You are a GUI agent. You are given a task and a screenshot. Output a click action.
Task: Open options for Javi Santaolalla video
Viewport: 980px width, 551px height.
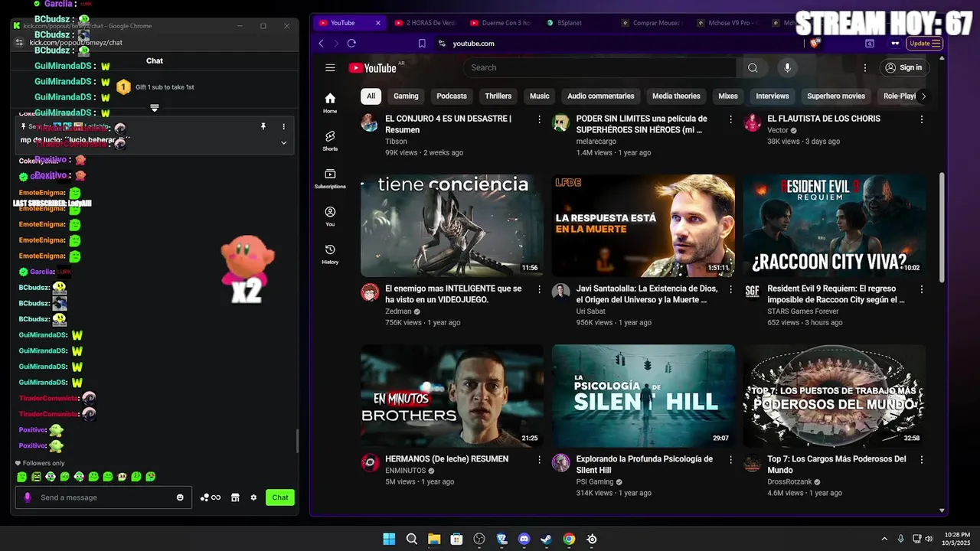(x=730, y=289)
